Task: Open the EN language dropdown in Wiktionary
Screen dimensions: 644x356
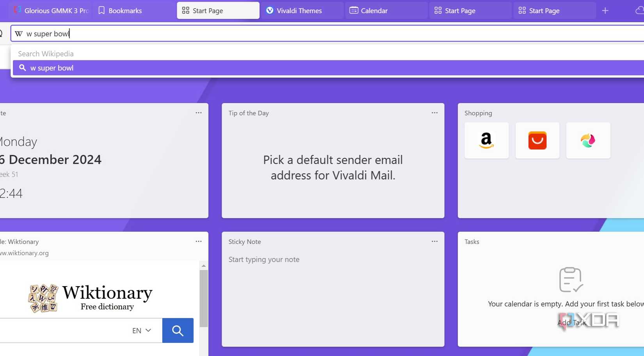Action: point(142,331)
